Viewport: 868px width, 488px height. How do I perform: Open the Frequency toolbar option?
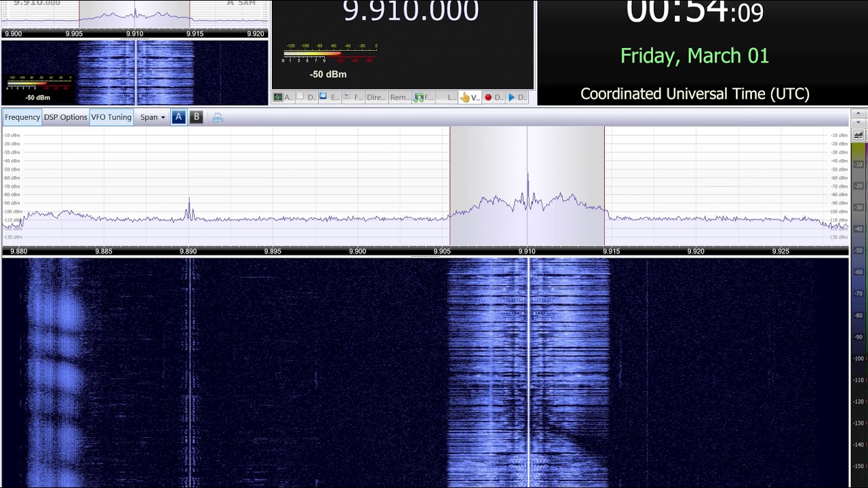22,117
